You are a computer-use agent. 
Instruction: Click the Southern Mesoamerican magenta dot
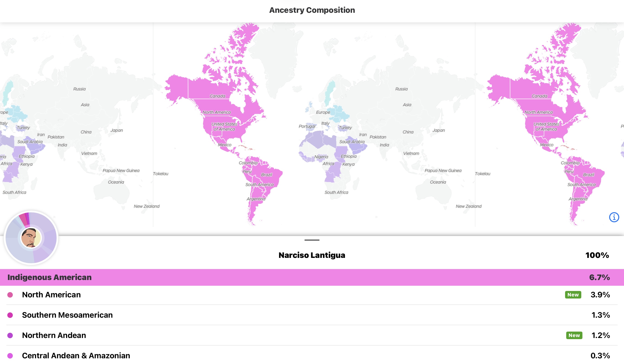[x=10, y=315]
